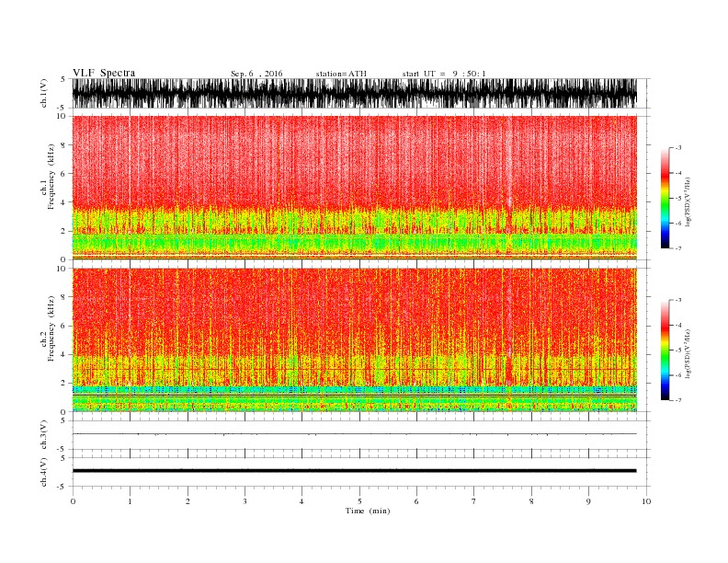Click time axis tick label "4"

pyautogui.click(x=301, y=501)
